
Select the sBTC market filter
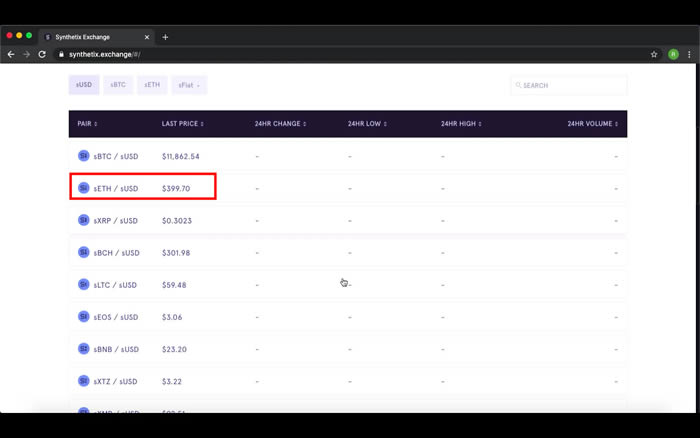click(118, 85)
